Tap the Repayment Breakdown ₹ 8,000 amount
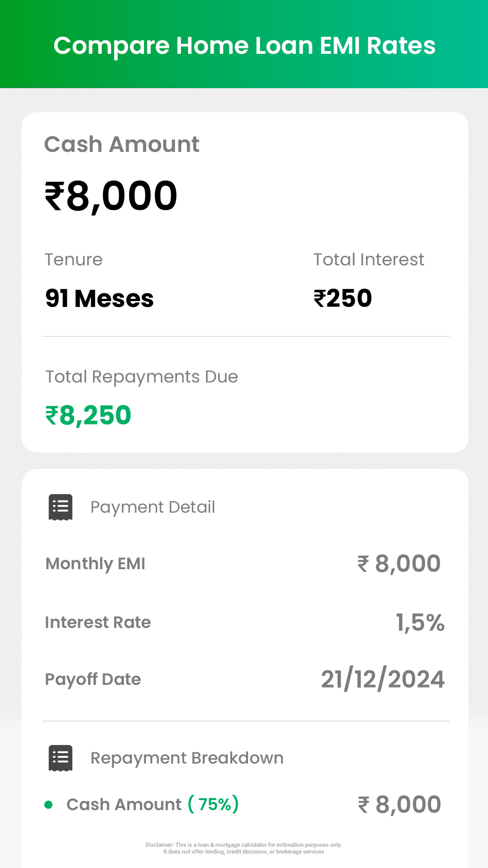Viewport: 488px width, 868px height. 399,805
